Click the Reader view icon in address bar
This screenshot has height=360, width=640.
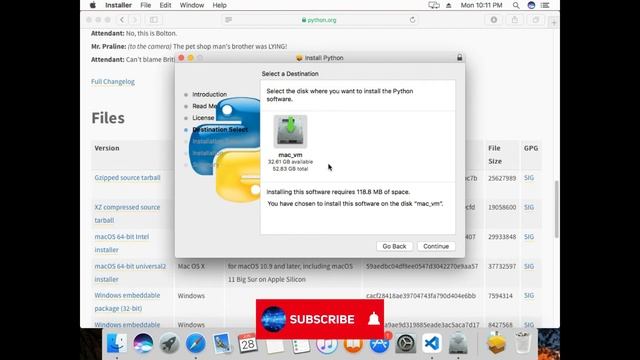tap(229, 20)
